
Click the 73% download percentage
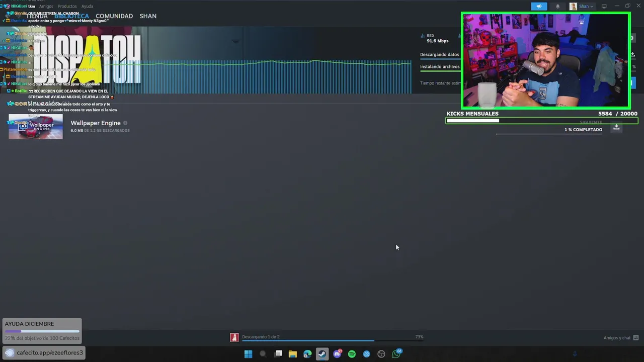pos(419,337)
